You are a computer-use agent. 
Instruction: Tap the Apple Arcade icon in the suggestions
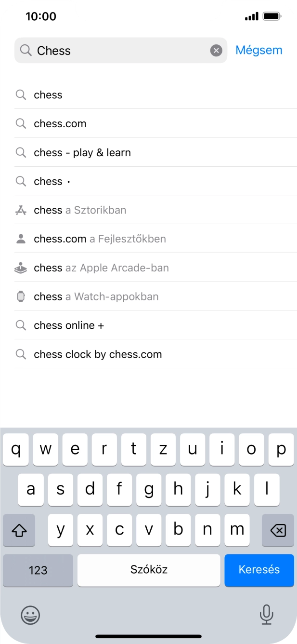coord(21,268)
